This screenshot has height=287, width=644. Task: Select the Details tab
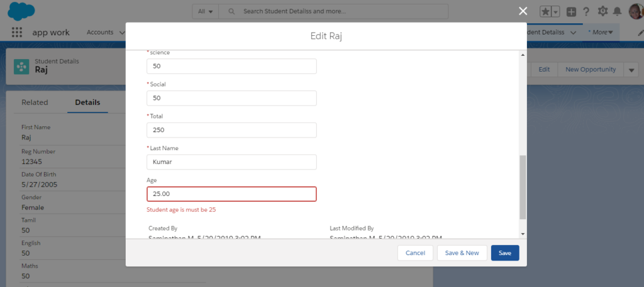(87, 102)
